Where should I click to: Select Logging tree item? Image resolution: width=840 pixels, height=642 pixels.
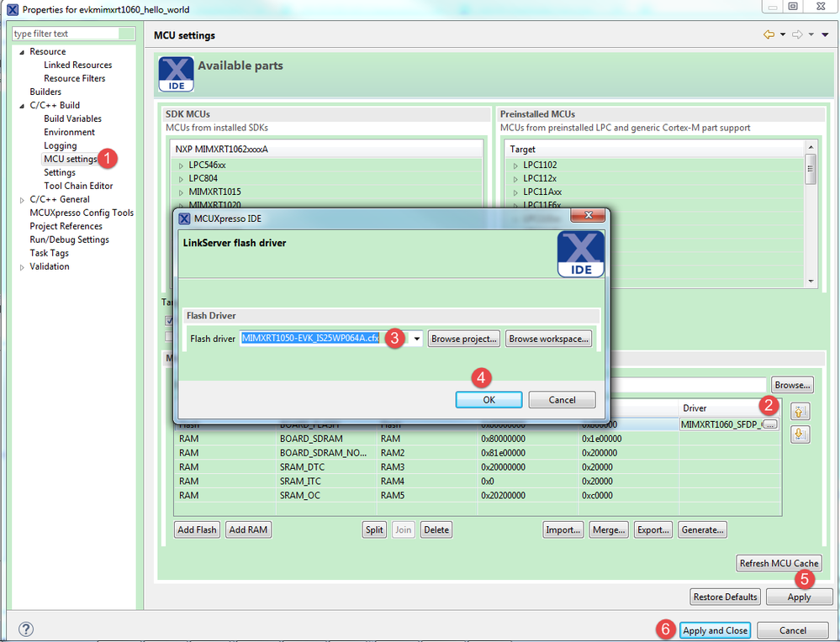pyautogui.click(x=60, y=145)
